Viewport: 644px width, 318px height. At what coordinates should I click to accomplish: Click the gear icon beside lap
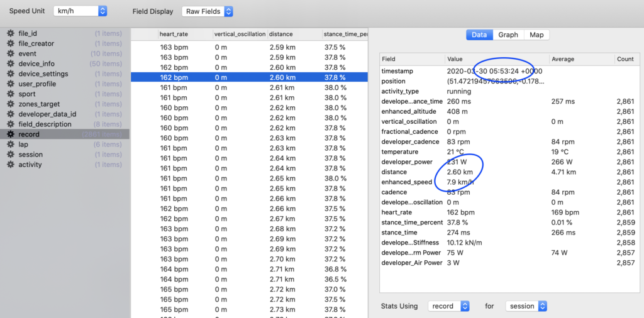pos(10,144)
